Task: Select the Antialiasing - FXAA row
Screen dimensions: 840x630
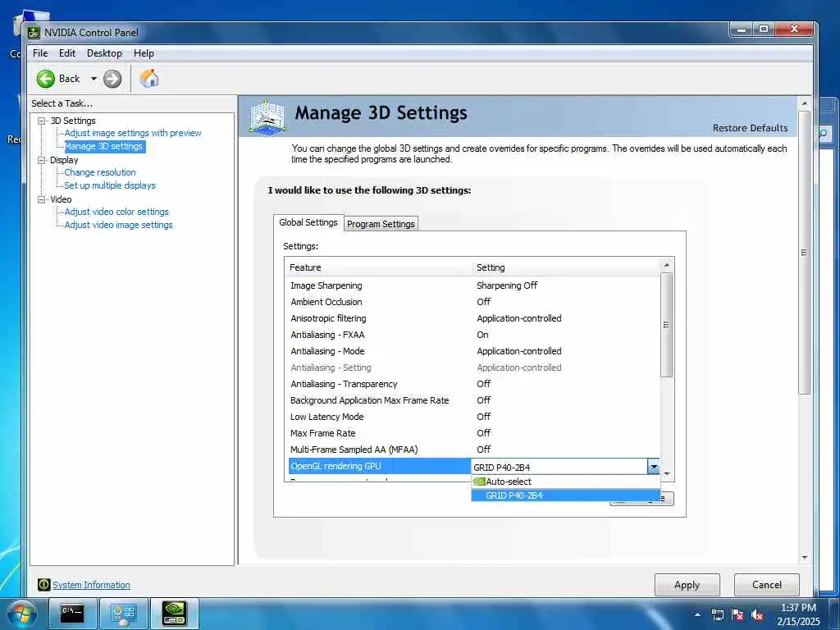Action: pos(473,335)
